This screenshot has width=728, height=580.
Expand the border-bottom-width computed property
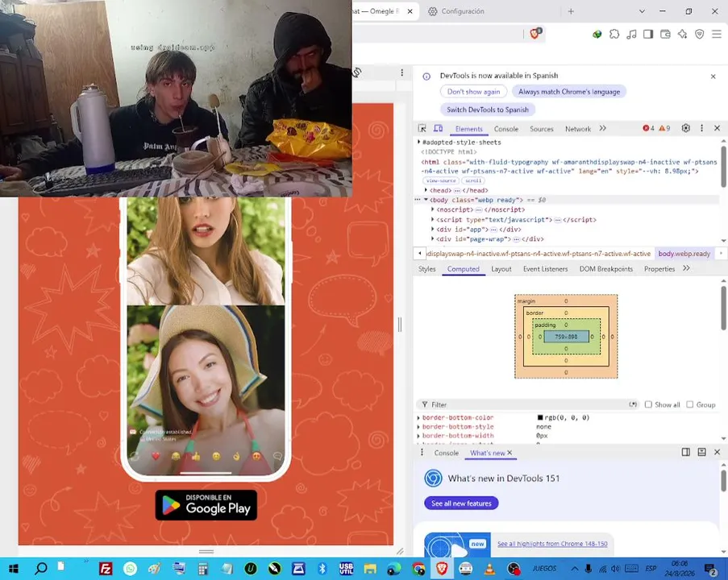point(418,436)
